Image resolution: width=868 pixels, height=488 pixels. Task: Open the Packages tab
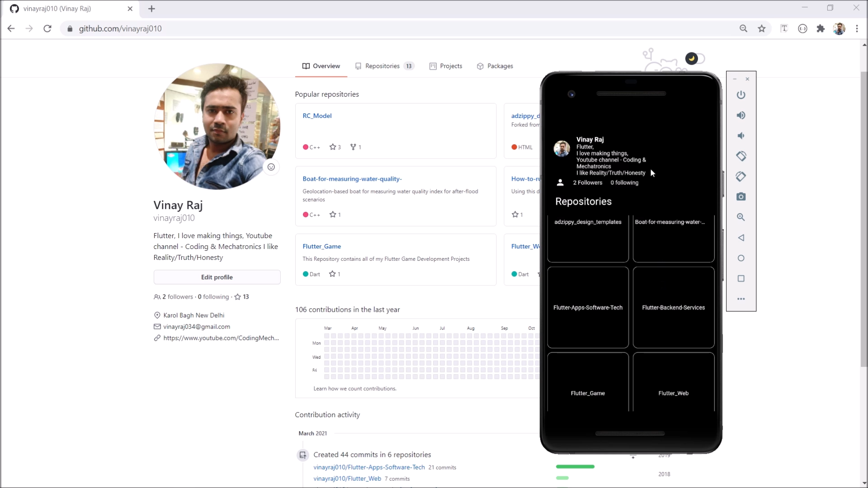(x=495, y=66)
